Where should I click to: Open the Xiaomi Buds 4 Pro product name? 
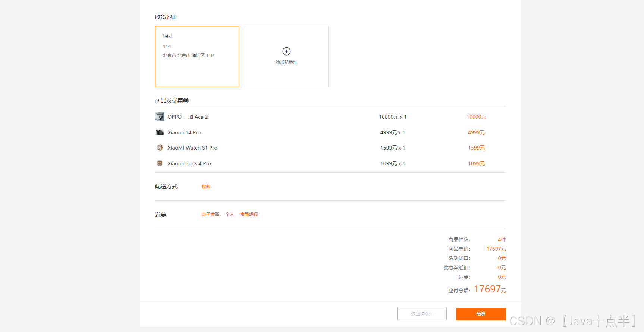coord(189,163)
